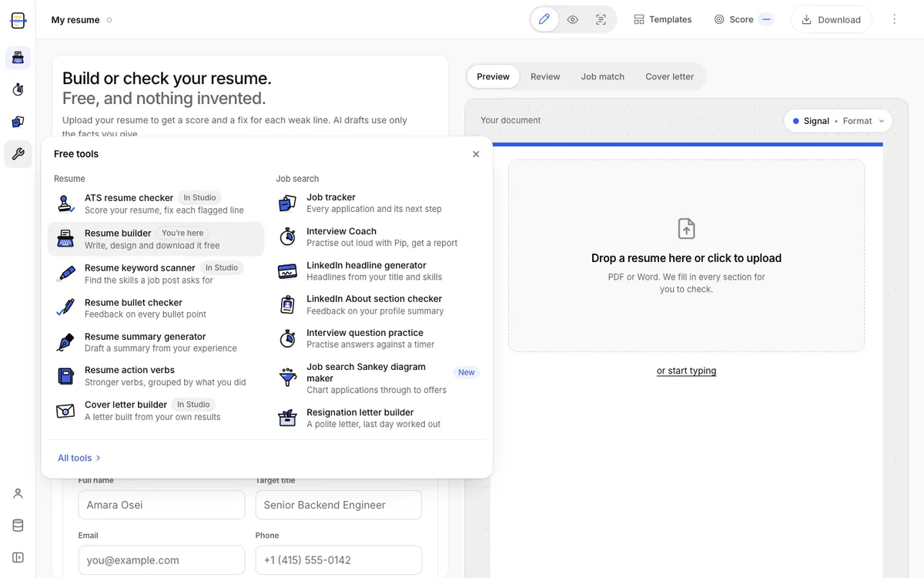Click the resume upload drop zone
The image size is (924, 578).
pos(686,256)
